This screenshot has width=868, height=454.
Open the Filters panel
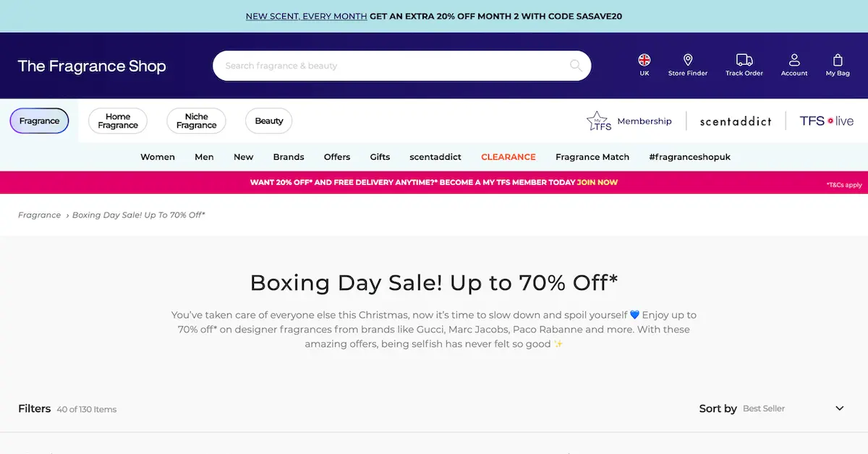coord(34,408)
